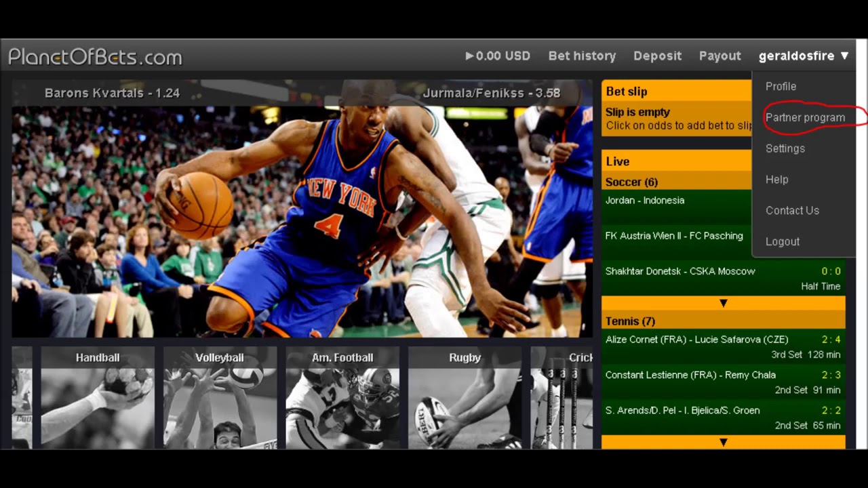Open the Cricket sport tile

coord(561,398)
